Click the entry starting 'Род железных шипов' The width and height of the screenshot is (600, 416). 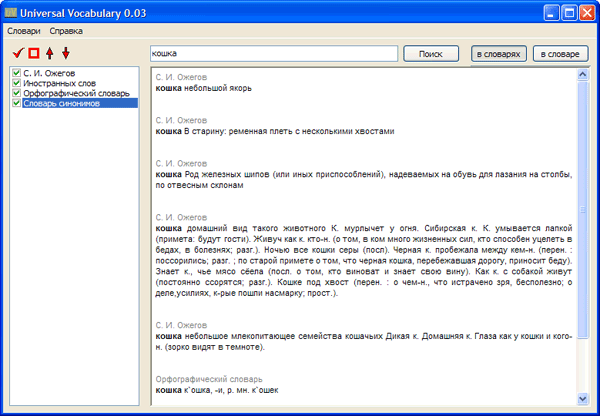point(364,180)
